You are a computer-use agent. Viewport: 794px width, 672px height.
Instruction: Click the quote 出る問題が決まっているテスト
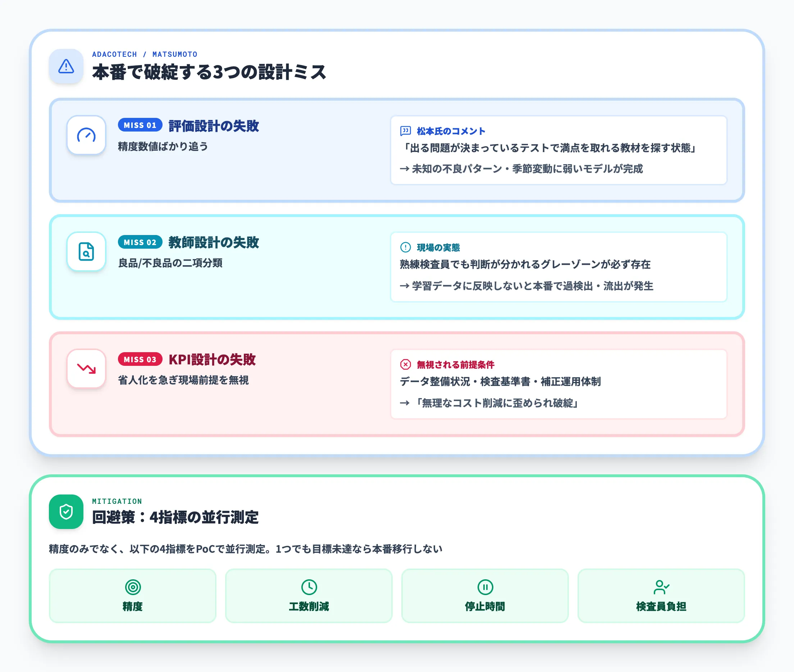click(x=549, y=148)
